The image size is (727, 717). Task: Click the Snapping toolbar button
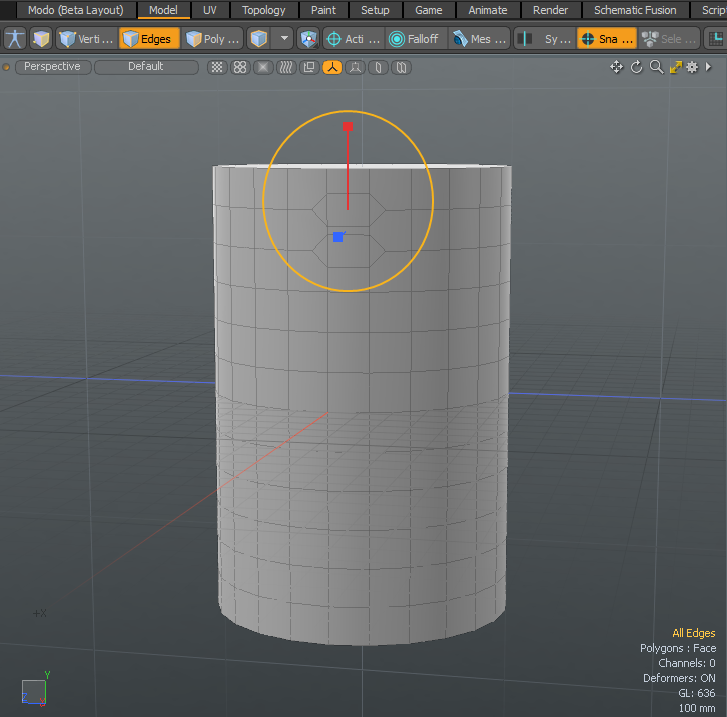pyautogui.click(x=606, y=39)
